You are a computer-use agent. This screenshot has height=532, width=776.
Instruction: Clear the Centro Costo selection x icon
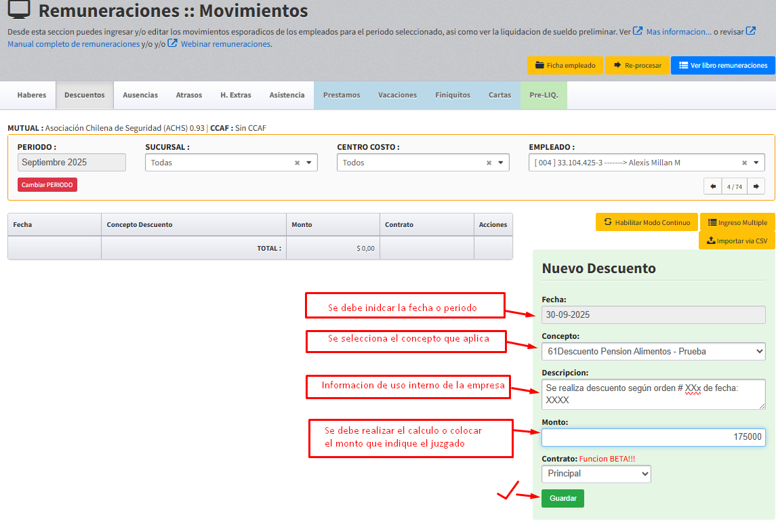tap(489, 163)
